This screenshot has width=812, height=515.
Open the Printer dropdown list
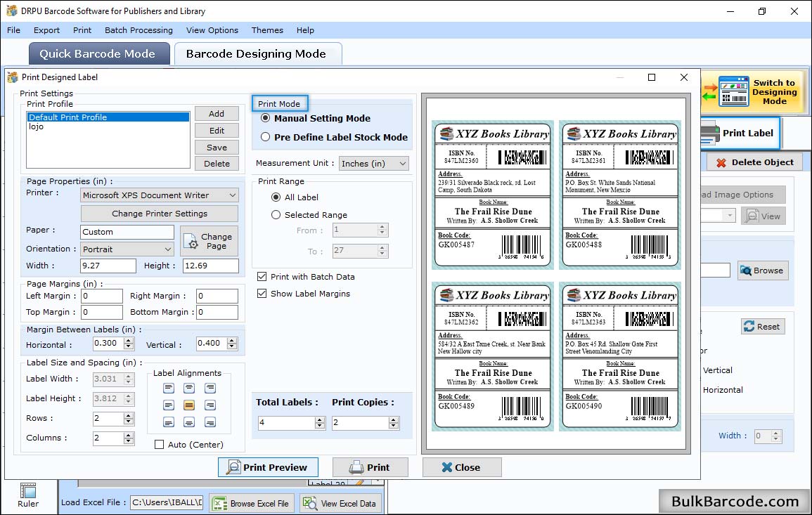160,195
